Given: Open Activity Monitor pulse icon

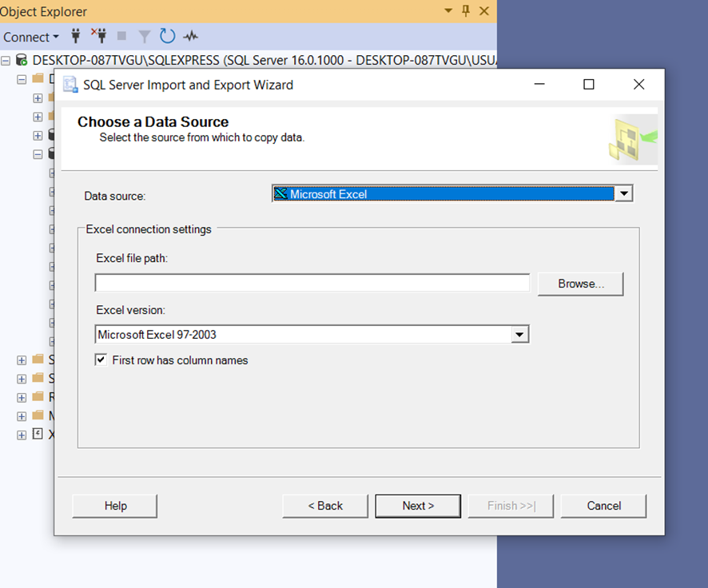Looking at the screenshot, I should pyautogui.click(x=190, y=36).
